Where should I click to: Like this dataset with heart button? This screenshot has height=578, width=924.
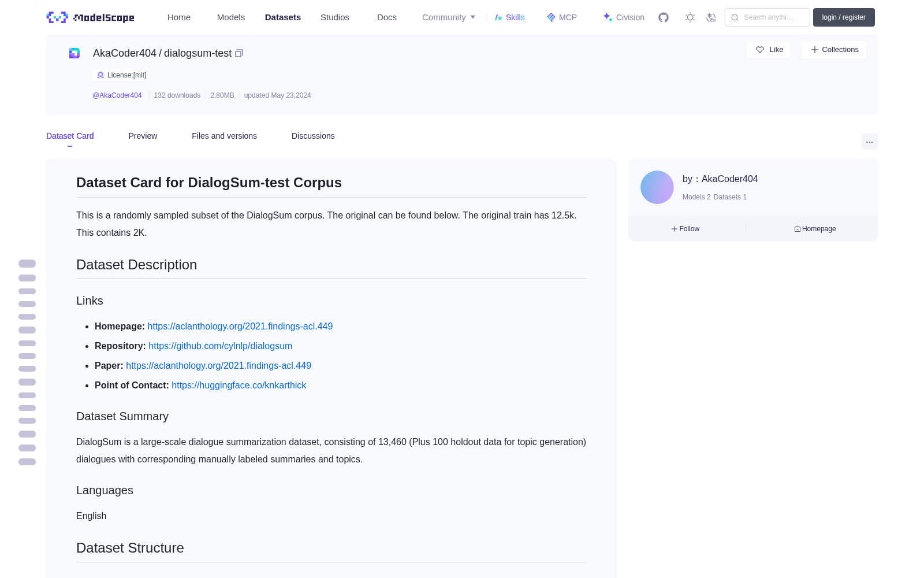pos(769,50)
